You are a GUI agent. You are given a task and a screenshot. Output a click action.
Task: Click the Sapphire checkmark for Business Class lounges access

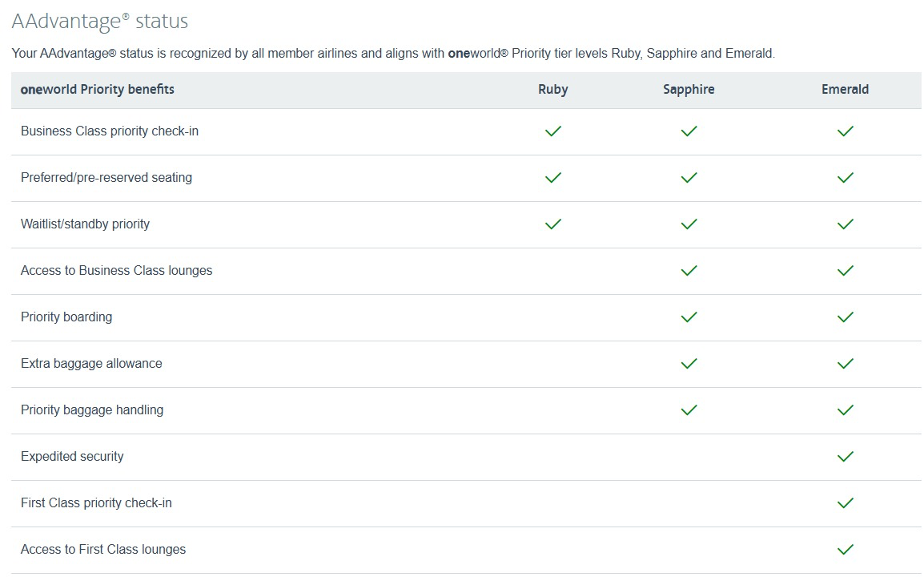coord(689,271)
